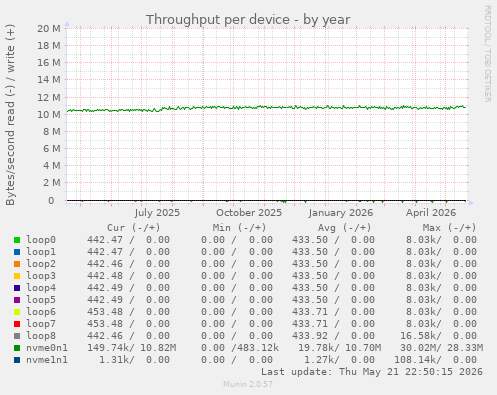Image resolution: width=497 pixels, height=395 pixels.
Task: Select the loop1 legend label
Action: click(x=41, y=252)
